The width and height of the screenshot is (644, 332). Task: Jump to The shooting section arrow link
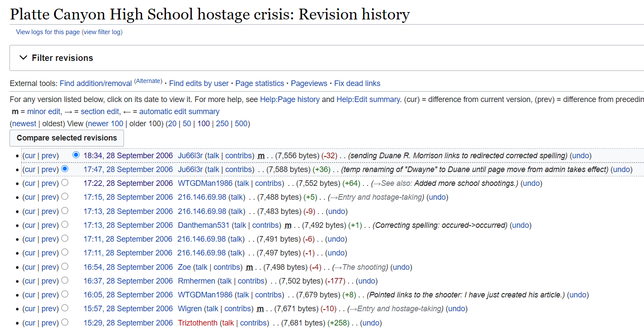(x=338, y=267)
